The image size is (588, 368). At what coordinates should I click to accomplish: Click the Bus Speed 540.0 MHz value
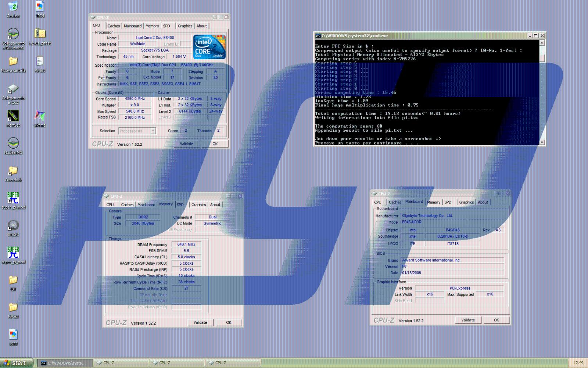coord(135,112)
